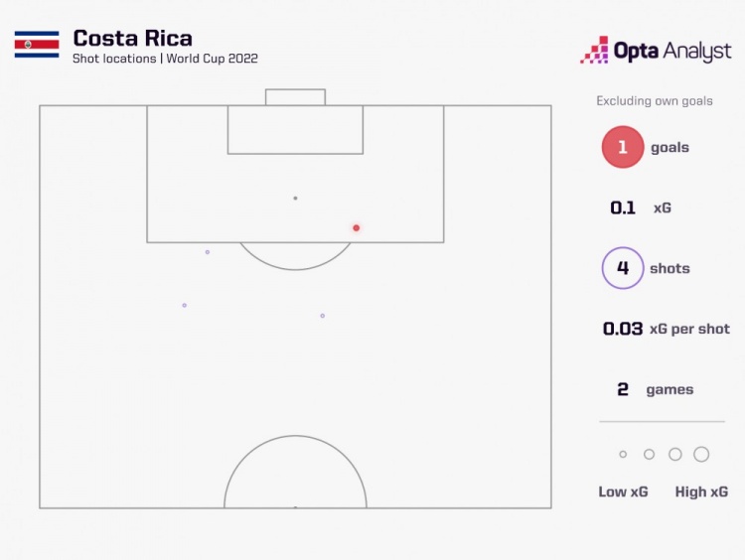Click the red goals count circle

click(x=623, y=147)
